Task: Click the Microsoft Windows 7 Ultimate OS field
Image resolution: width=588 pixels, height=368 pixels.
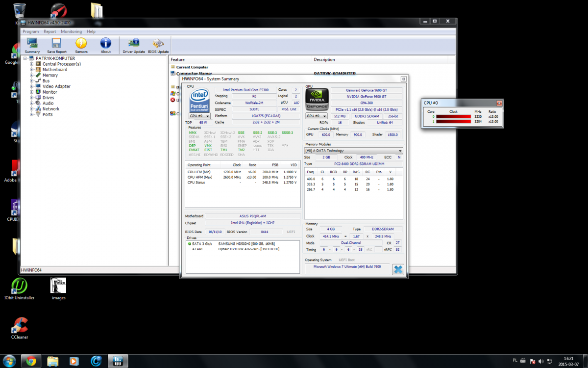Action: click(347, 266)
